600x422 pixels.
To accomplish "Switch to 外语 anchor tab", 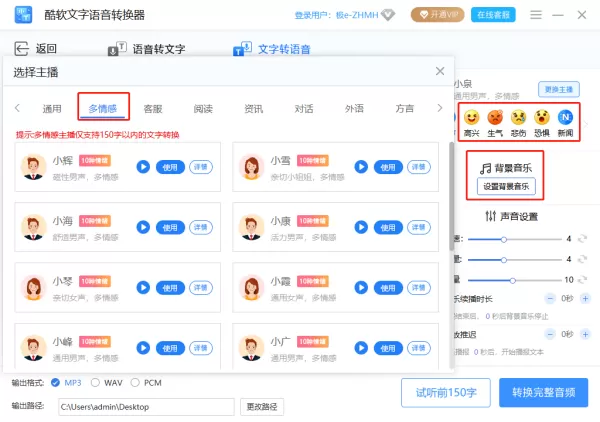I will pos(354,109).
